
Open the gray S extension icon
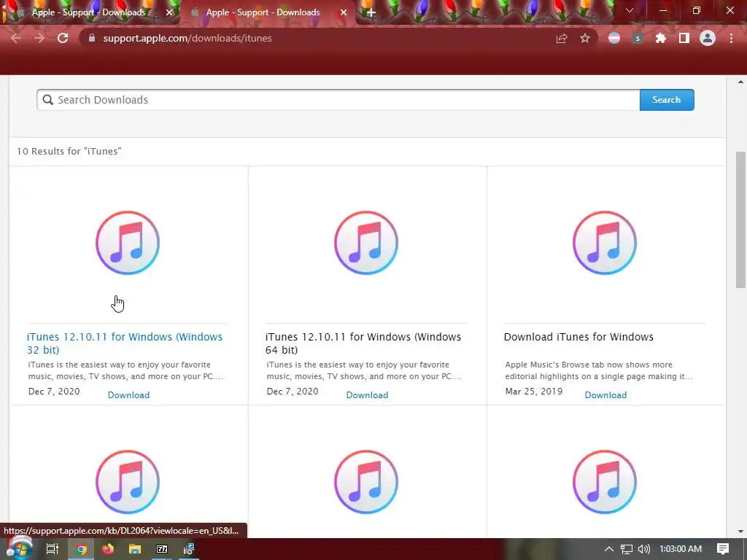pos(638,38)
